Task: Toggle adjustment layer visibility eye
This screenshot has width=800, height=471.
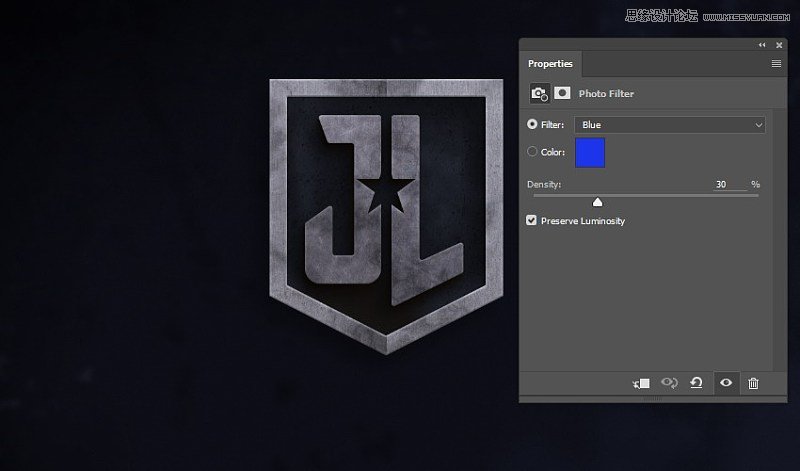Action: (x=726, y=383)
